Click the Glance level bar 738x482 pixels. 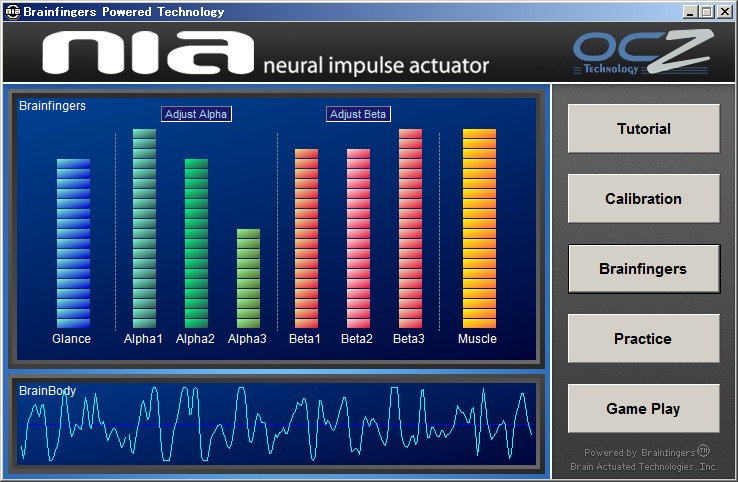pos(73,243)
